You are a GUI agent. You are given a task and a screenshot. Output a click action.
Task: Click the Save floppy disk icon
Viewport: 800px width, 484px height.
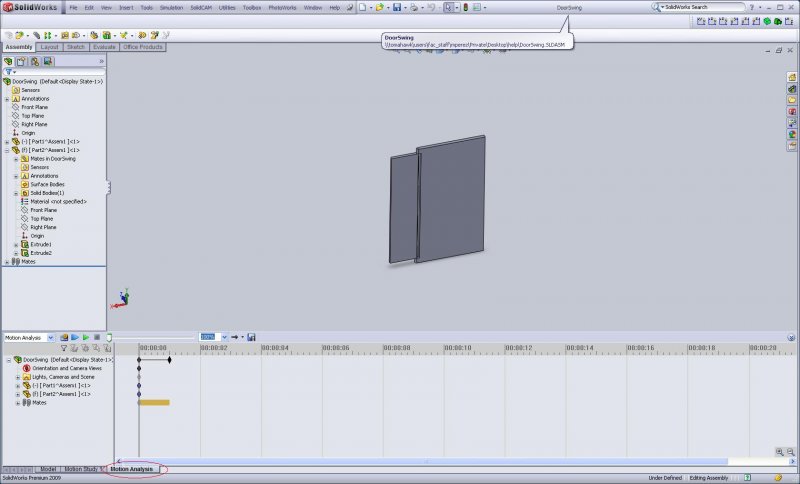[x=397, y=8]
